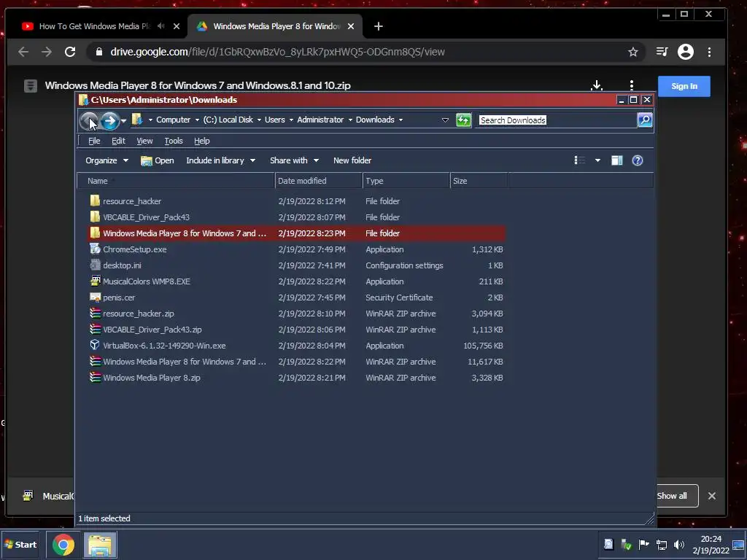Select resource_hacker.zip archive icon
The height and width of the screenshot is (560, 747).
[x=95, y=313]
